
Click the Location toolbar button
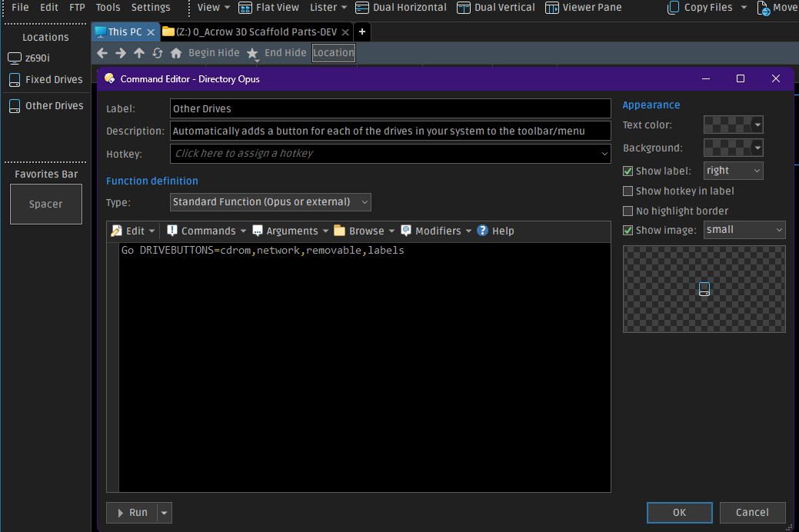tap(334, 53)
